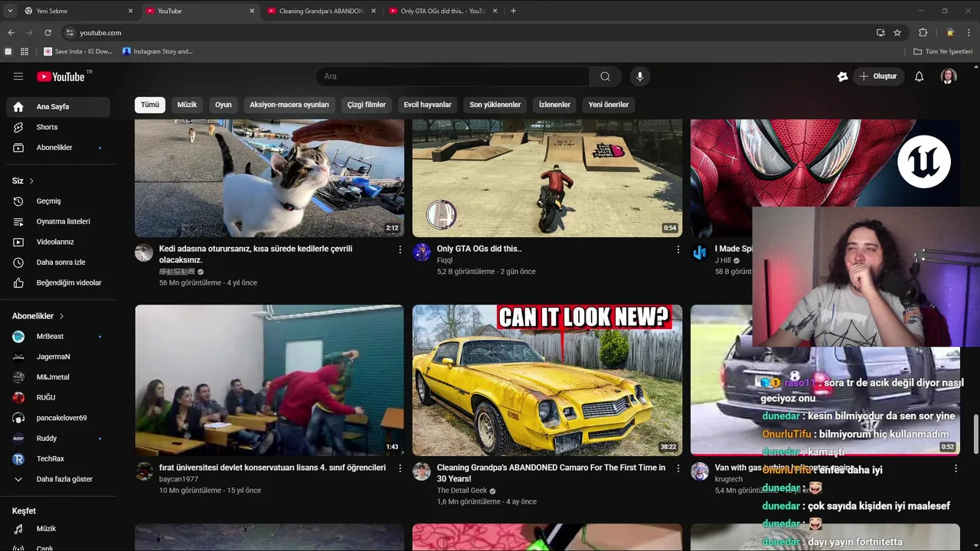Image resolution: width=980 pixels, height=551 pixels.
Task: Open more options for Only GTA OGs video
Action: pyautogui.click(x=678, y=249)
